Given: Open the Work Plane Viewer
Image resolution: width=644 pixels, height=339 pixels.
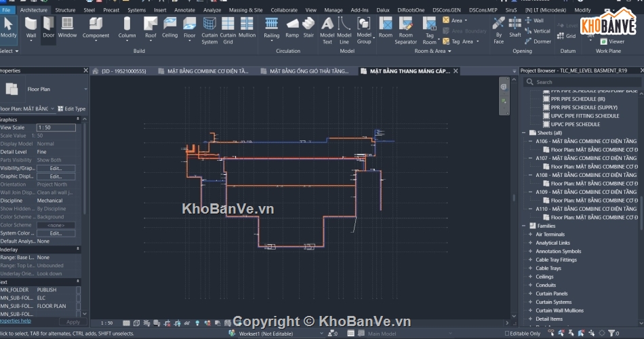Looking at the screenshot, I should 612,41.
